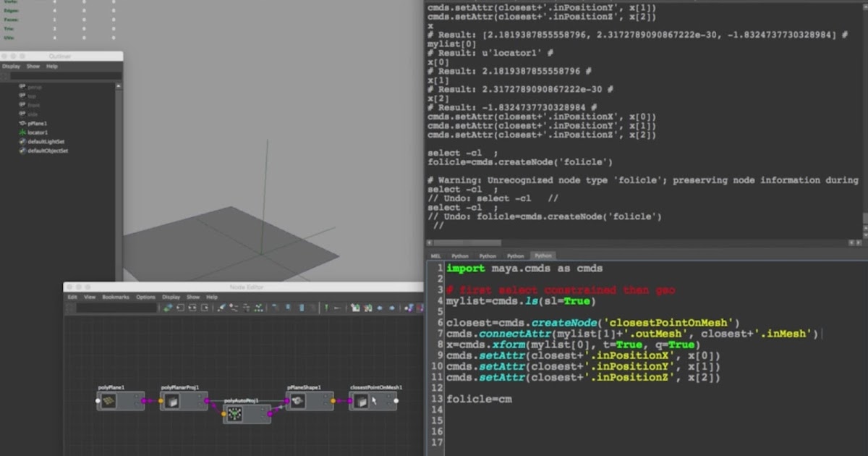This screenshot has height=456, width=868.
Task: Select locator1 in the Outliner
Action: 38,132
